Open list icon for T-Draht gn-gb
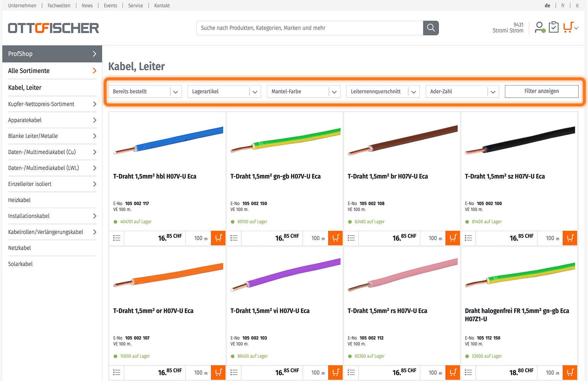 pos(234,238)
